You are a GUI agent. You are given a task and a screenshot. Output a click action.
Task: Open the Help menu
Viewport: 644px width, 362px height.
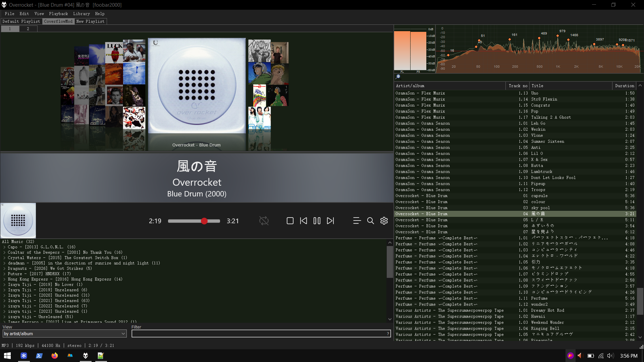[100, 14]
